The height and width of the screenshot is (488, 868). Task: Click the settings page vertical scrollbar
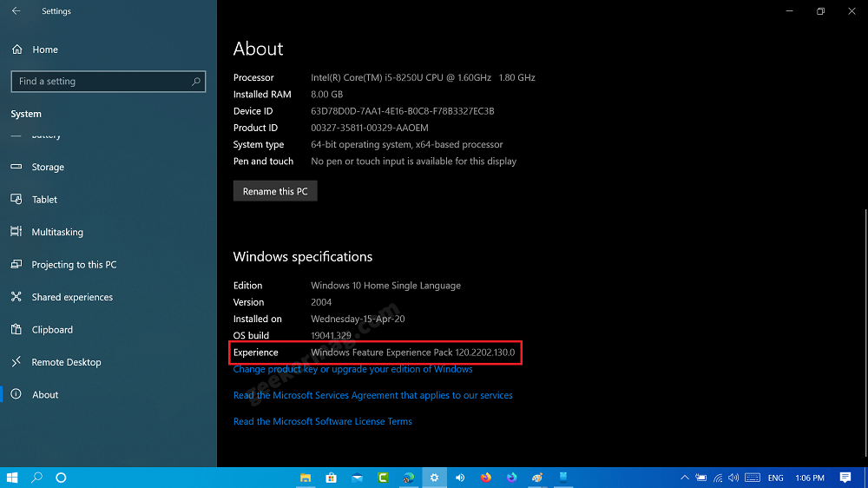coord(865,331)
